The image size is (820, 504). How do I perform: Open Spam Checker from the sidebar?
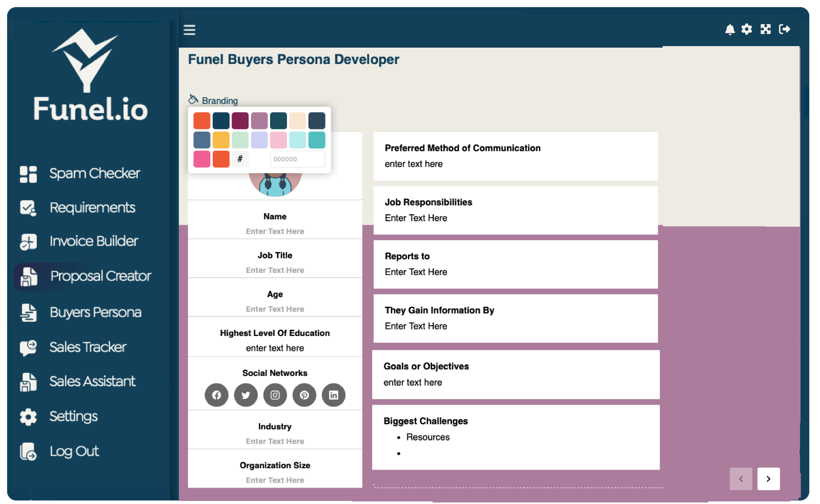pyautogui.click(x=95, y=174)
